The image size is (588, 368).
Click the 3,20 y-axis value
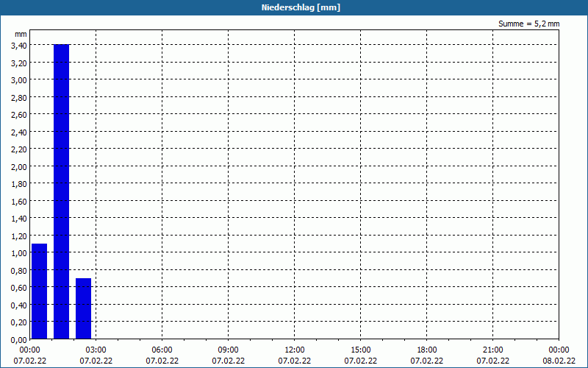point(19,63)
